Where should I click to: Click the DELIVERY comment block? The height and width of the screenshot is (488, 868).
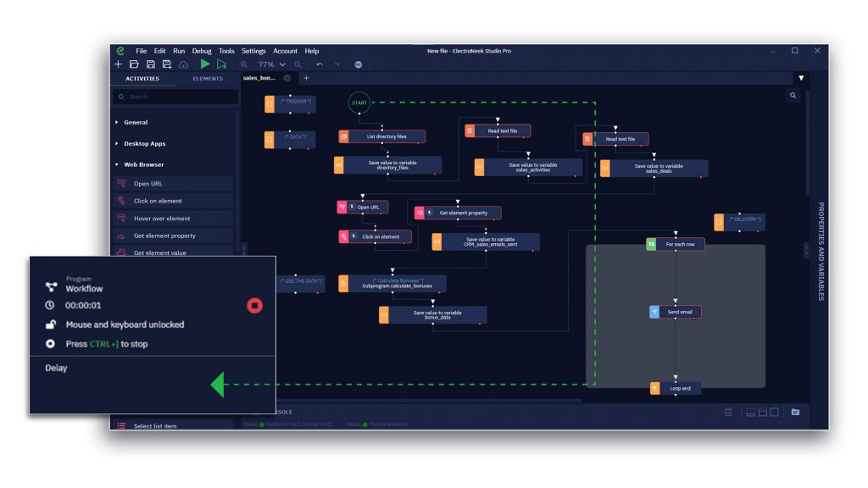pyautogui.click(x=739, y=222)
